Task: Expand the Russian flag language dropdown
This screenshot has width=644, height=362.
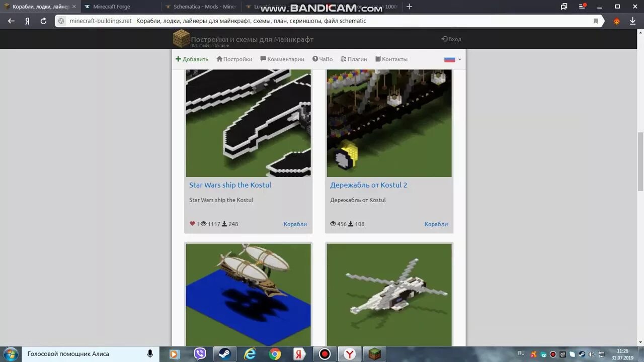Action: pos(452,59)
